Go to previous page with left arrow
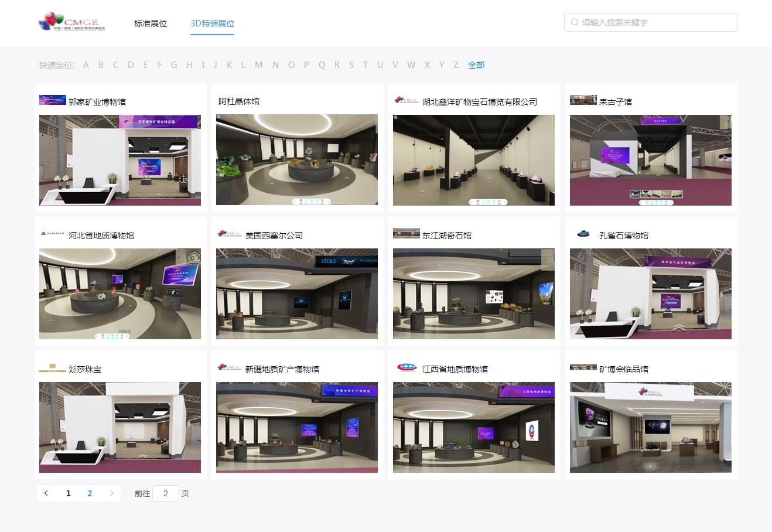The width and height of the screenshot is (772, 532). [x=46, y=493]
